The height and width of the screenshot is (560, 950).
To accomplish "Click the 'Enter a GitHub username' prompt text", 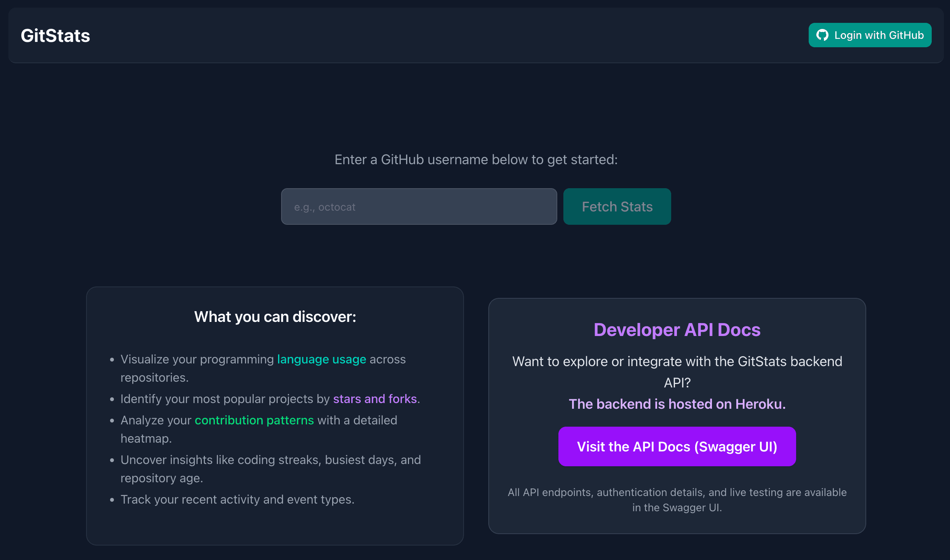I will coord(476,160).
